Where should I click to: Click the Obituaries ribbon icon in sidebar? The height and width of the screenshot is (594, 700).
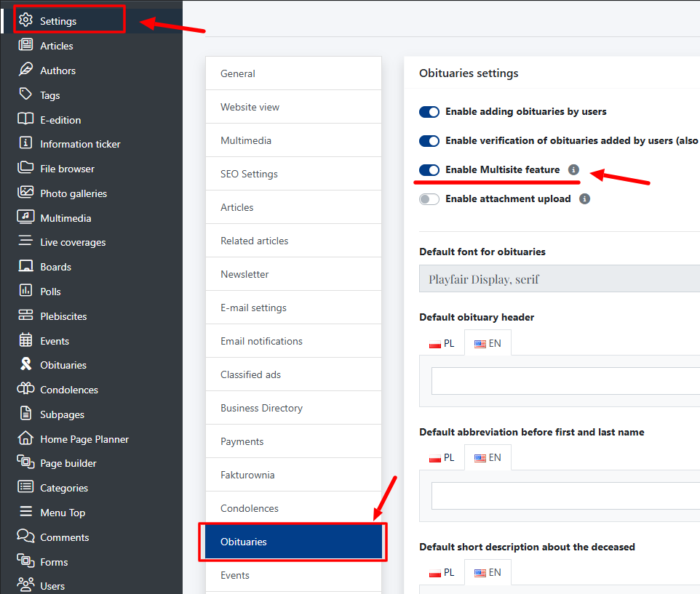(x=25, y=364)
